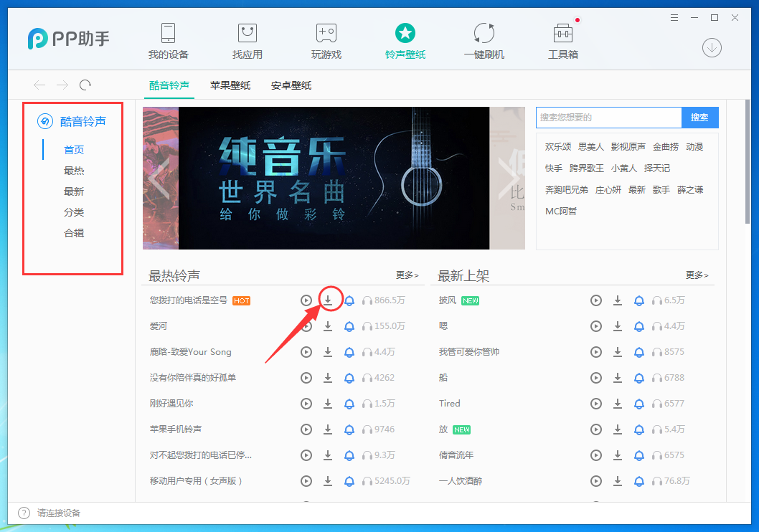759x532 pixels.
Task: Open the 玩游戏 section
Action: tap(326, 40)
